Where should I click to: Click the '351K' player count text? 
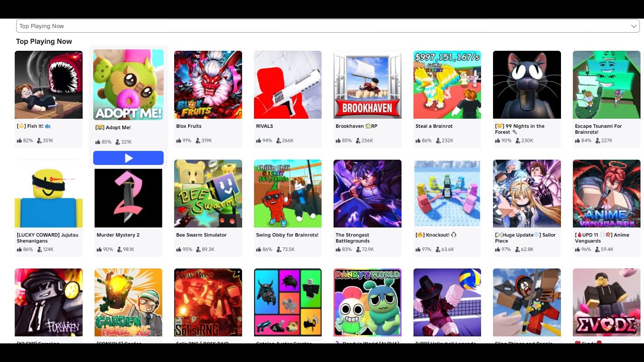point(48,141)
